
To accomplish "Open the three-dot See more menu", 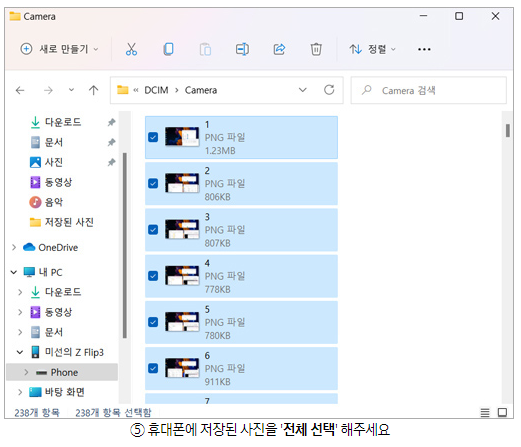I will 424,49.
